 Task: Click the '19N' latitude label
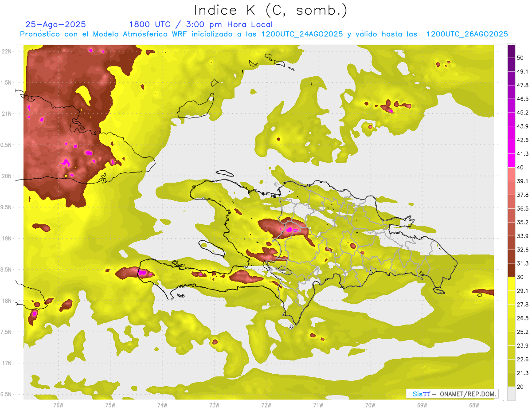pyautogui.click(x=7, y=238)
